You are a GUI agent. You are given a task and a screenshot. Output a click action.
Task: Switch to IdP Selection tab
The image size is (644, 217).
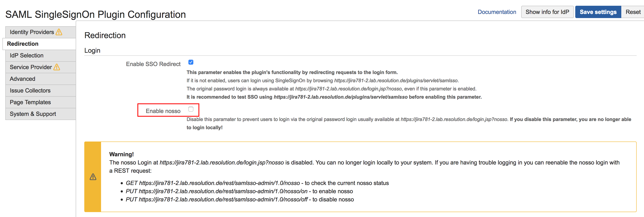click(x=27, y=55)
